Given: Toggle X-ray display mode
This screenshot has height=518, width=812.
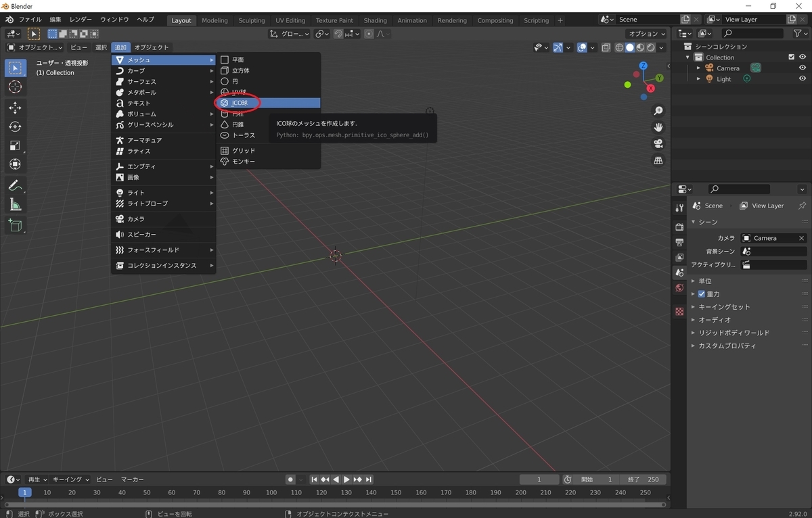Looking at the screenshot, I should [x=606, y=47].
